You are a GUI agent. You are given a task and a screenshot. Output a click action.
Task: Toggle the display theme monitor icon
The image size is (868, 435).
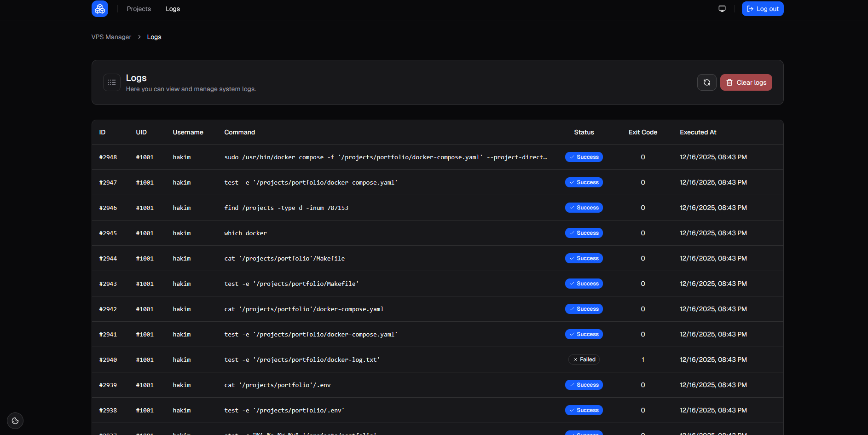(x=722, y=9)
